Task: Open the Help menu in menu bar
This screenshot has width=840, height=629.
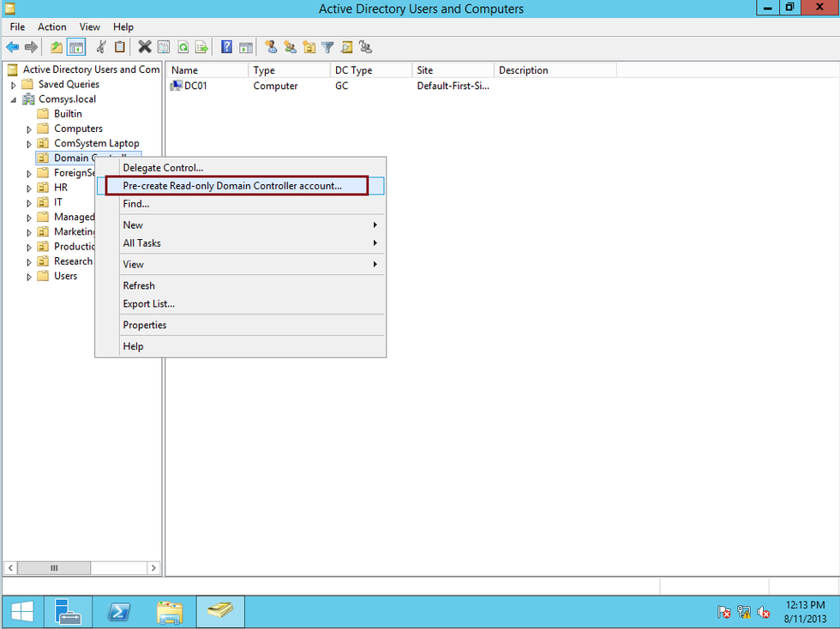Action: [123, 27]
